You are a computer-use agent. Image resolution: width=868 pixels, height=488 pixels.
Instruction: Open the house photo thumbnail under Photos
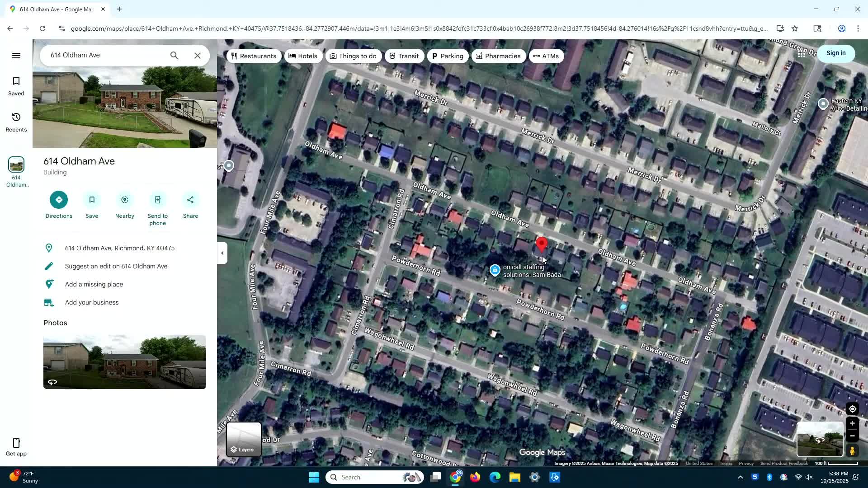(x=125, y=361)
